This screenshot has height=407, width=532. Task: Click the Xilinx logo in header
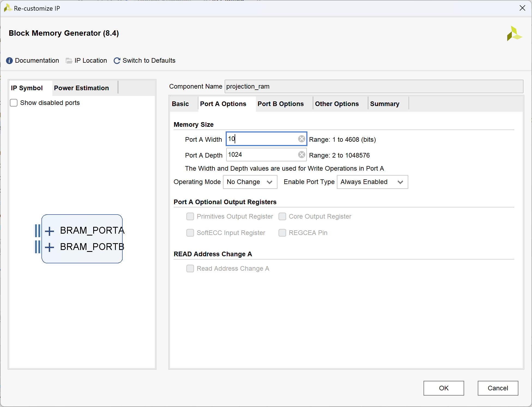[x=514, y=34]
